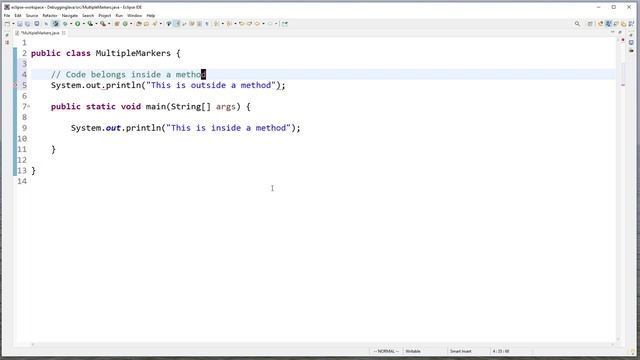The image size is (640, 360).
Task: Click the Previous Annotation icon
Action: coord(229,24)
